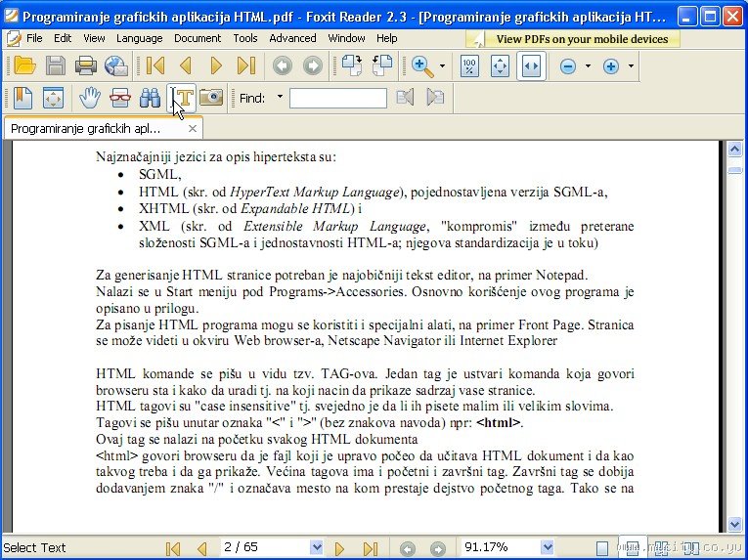Click View PDFs on your mobile devices banner
The width and height of the screenshot is (748, 560).
[573, 39]
